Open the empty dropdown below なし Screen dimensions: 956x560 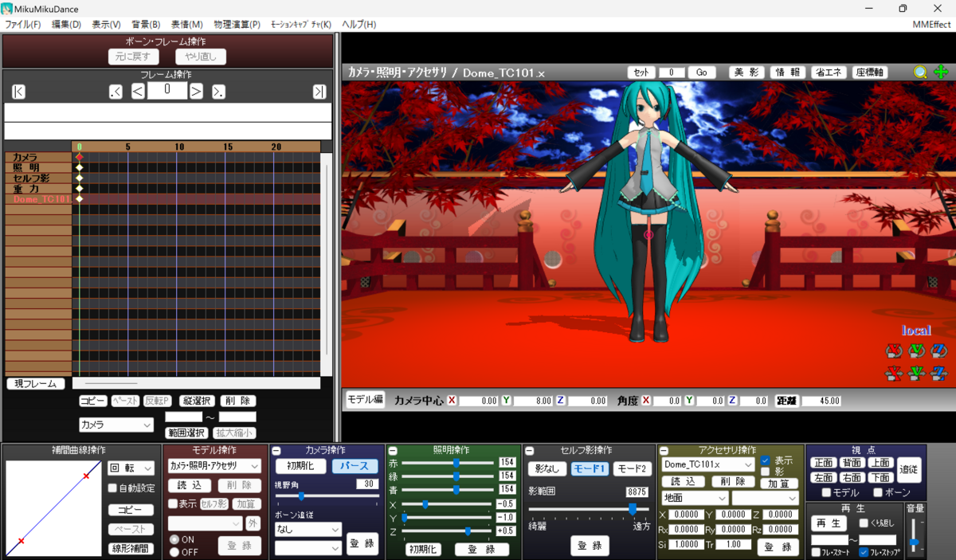click(x=308, y=548)
